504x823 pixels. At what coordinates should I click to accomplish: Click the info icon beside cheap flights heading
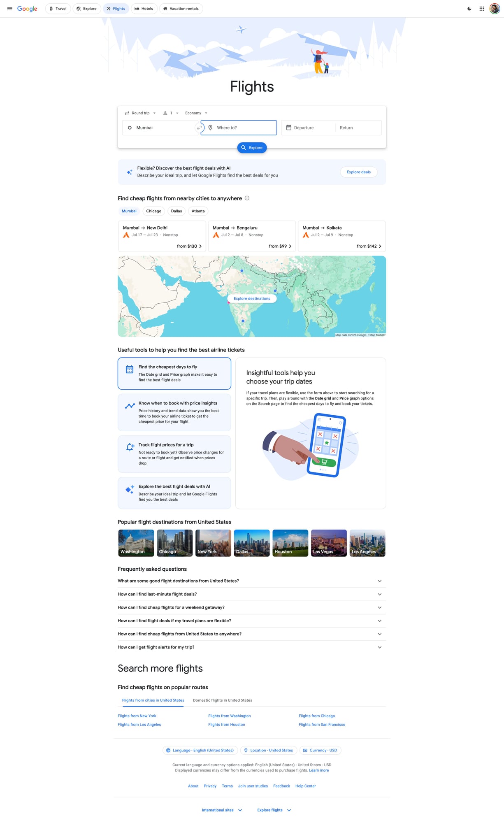[247, 198]
